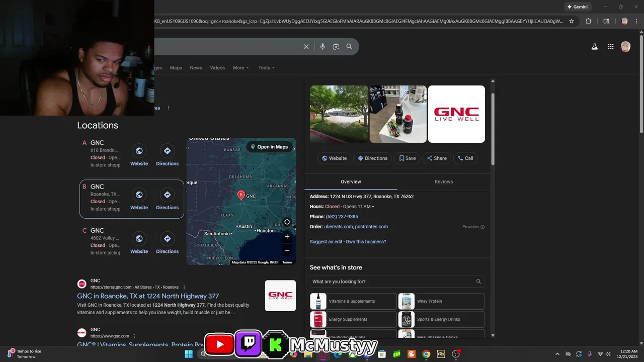Click the map pin B for GNC

[241, 195]
